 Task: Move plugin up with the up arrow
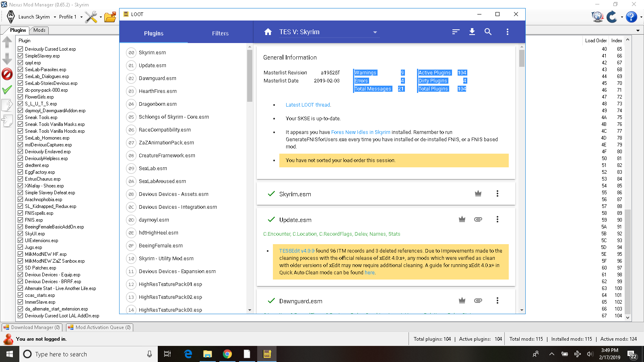coord(7,42)
